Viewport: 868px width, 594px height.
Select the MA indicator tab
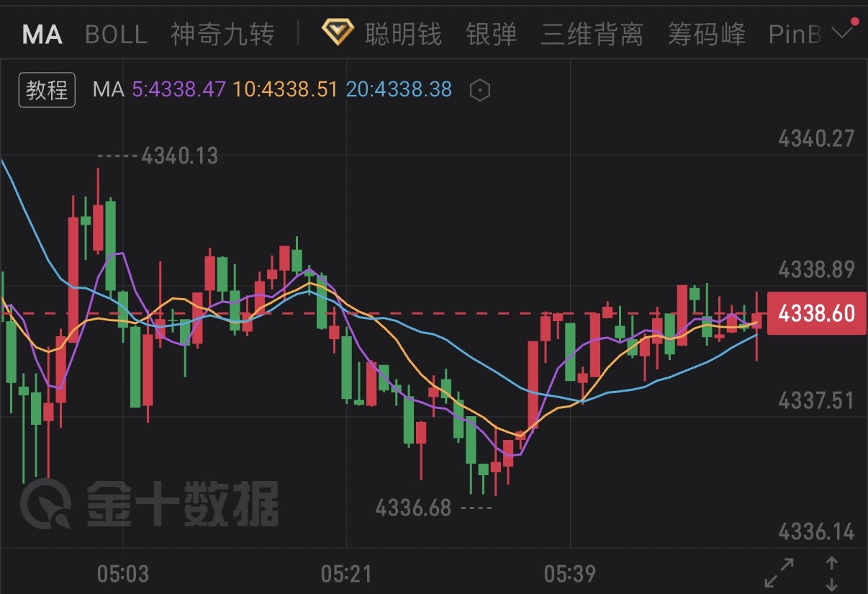pyautogui.click(x=42, y=34)
